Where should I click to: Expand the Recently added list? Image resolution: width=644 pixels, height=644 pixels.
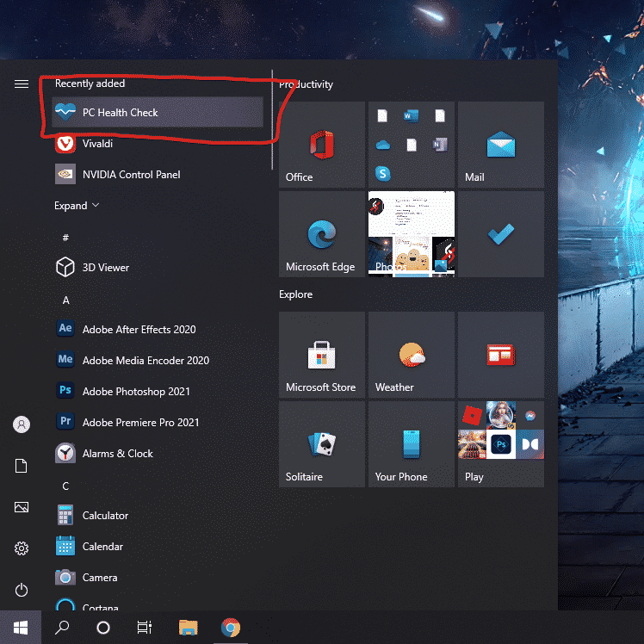[x=77, y=206]
